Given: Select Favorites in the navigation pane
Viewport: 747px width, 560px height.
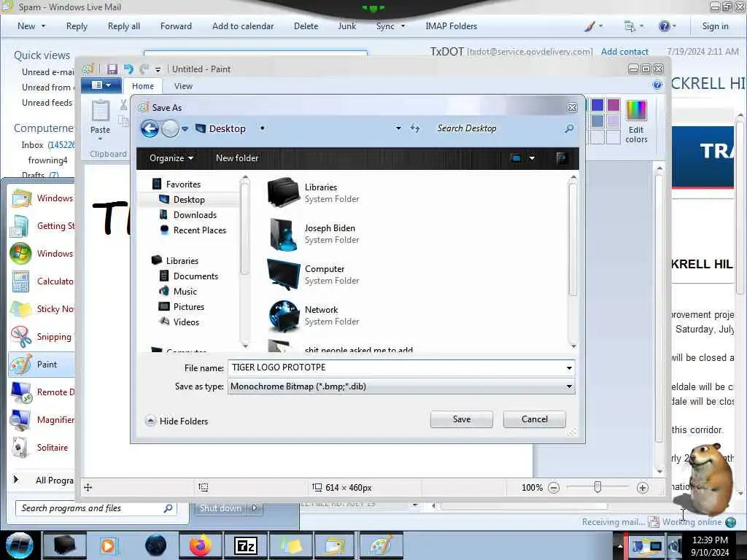Looking at the screenshot, I should point(183,184).
